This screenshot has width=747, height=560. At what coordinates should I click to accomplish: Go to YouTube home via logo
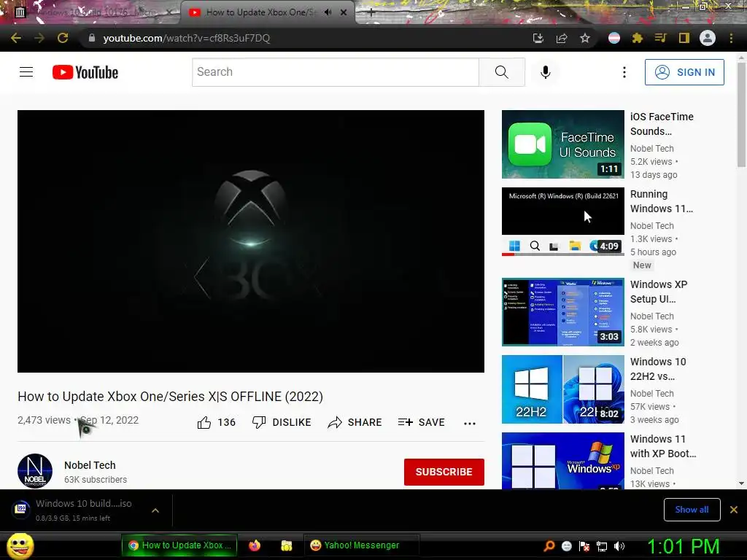[x=85, y=72]
